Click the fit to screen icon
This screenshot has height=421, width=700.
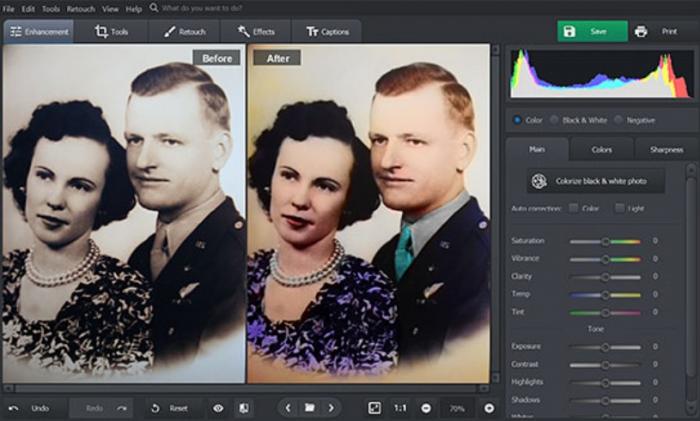point(374,408)
